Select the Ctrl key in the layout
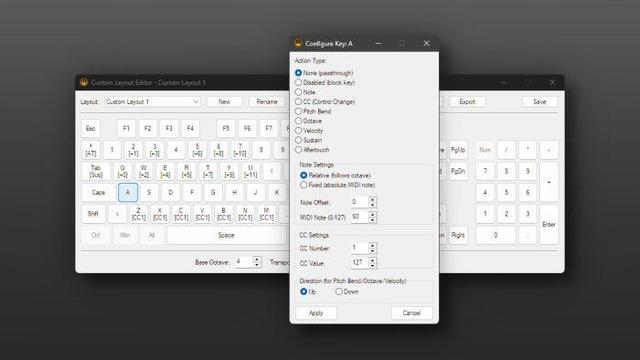Viewport: 640px width, 360px height. (96, 235)
